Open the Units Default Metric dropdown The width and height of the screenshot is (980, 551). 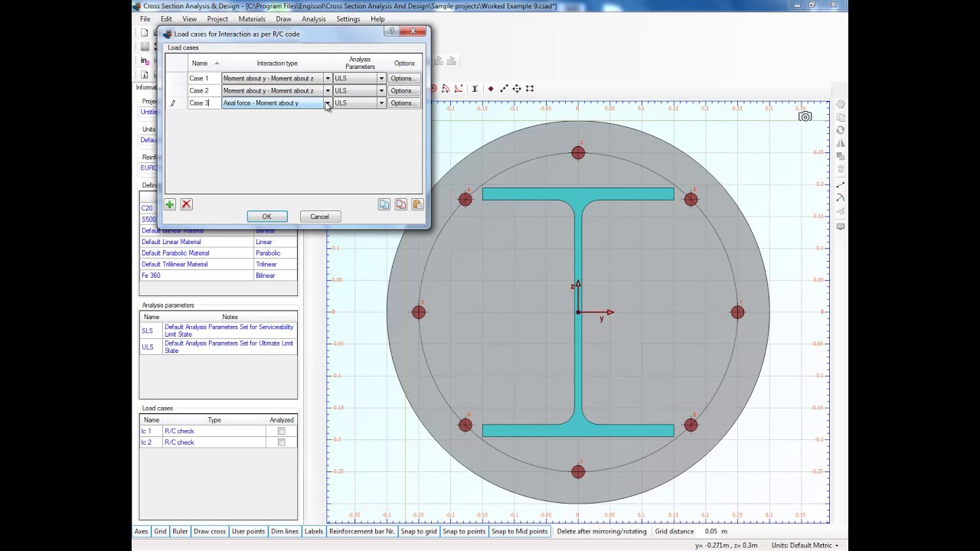coord(804,545)
